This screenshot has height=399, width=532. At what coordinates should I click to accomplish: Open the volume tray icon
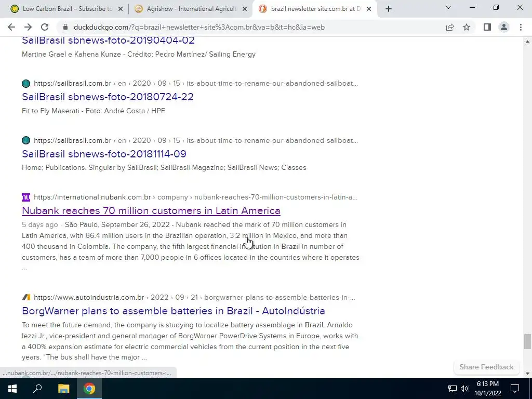point(465,389)
